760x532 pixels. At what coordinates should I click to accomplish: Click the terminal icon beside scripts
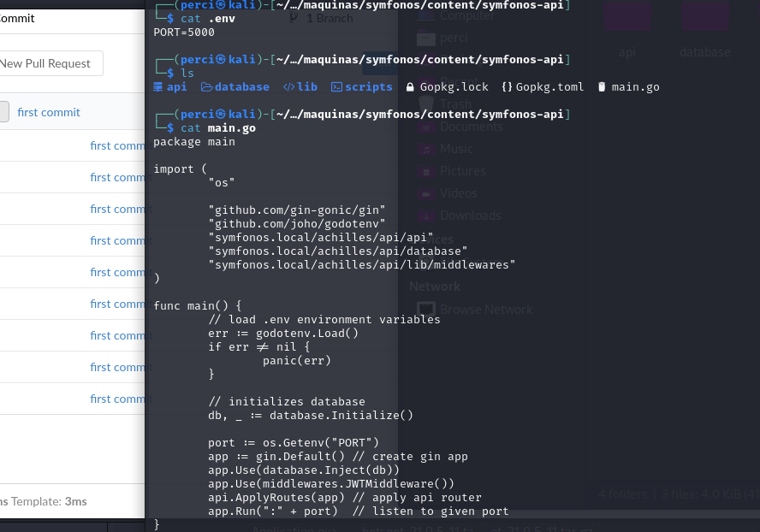tap(336, 87)
